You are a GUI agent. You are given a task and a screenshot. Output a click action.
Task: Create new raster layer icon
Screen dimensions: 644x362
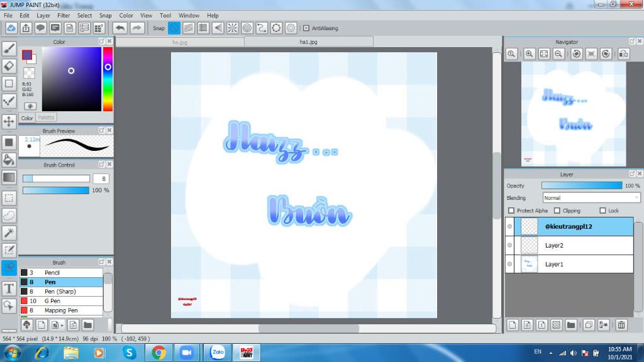point(512,325)
